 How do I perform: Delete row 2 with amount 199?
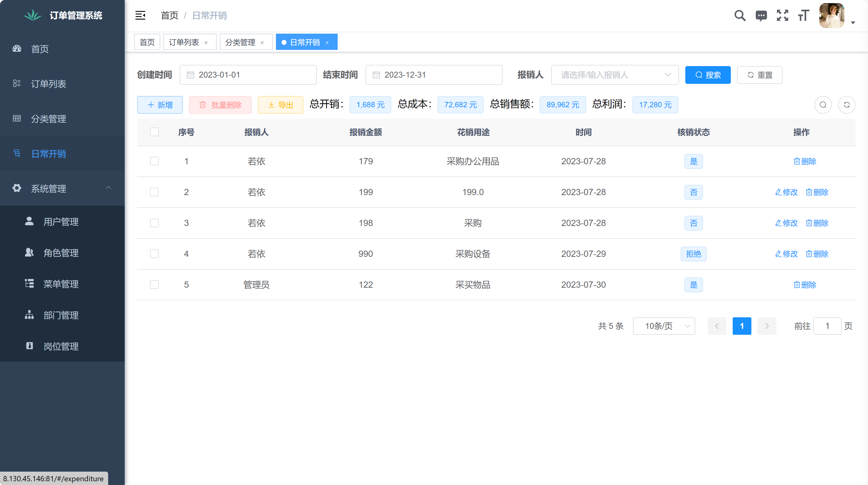(817, 192)
